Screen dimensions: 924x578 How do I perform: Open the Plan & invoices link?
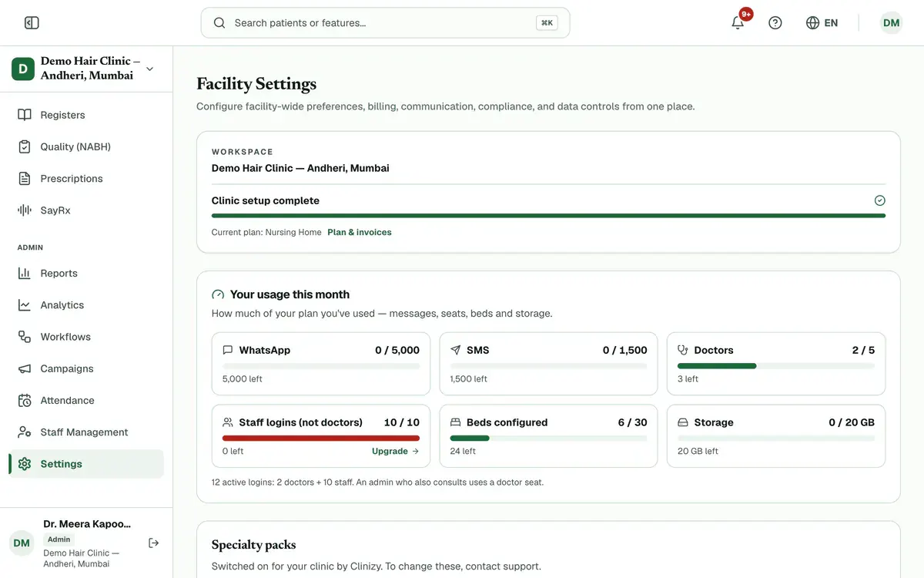coord(360,232)
